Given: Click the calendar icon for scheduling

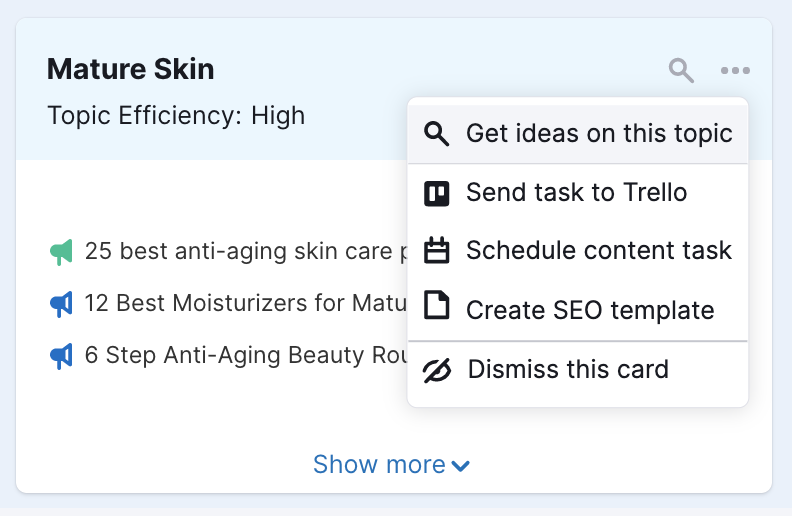Looking at the screenshot, I should (436, 250).
